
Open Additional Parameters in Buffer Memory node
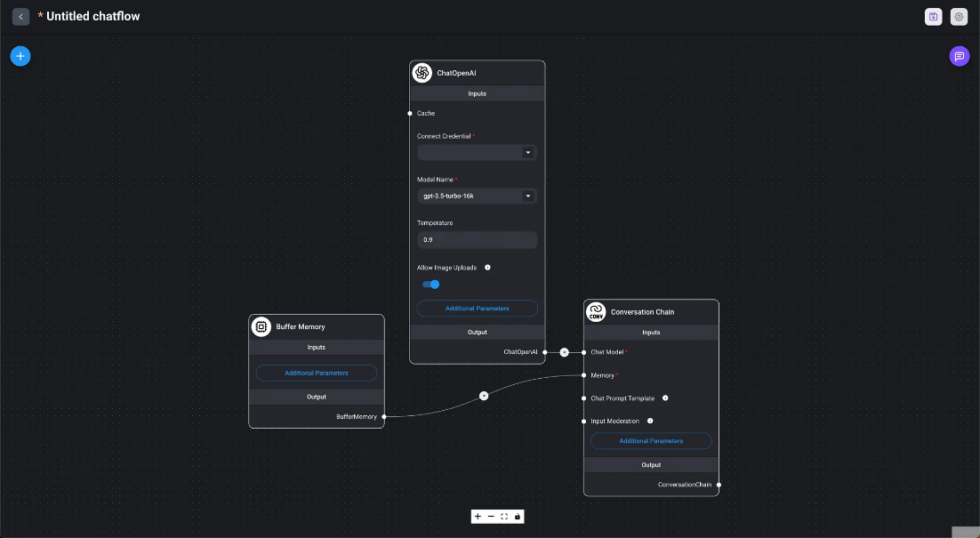point(317,373)
